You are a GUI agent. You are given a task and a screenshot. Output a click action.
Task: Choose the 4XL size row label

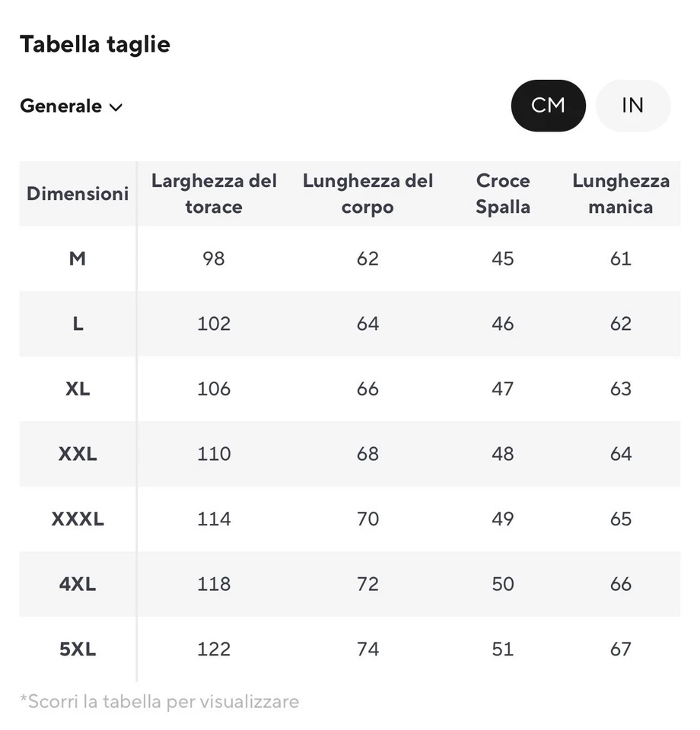78,584
